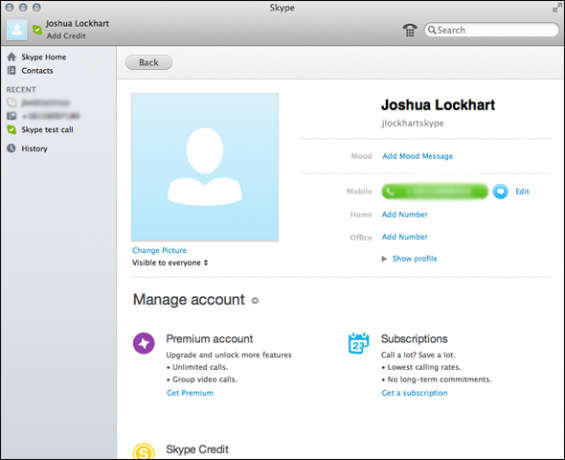Click Joshua Lockhart name in header
The image size is (565, 460).
click(77, 24)
